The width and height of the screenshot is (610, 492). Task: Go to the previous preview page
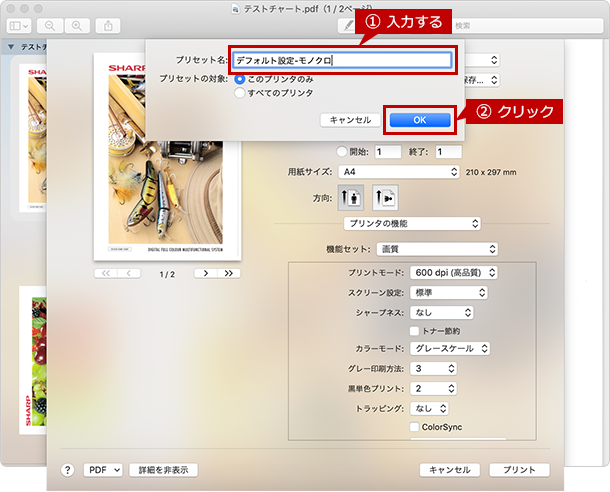click(129, 273)
